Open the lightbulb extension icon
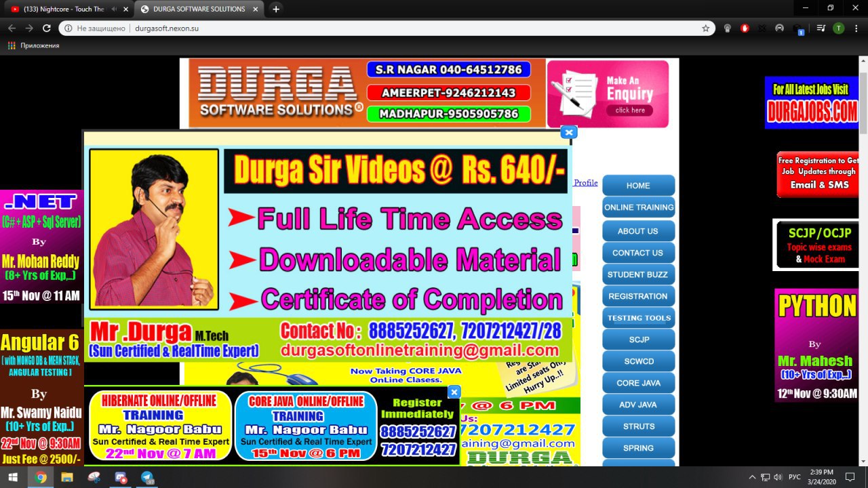The image size is (868, 488). 727,28
